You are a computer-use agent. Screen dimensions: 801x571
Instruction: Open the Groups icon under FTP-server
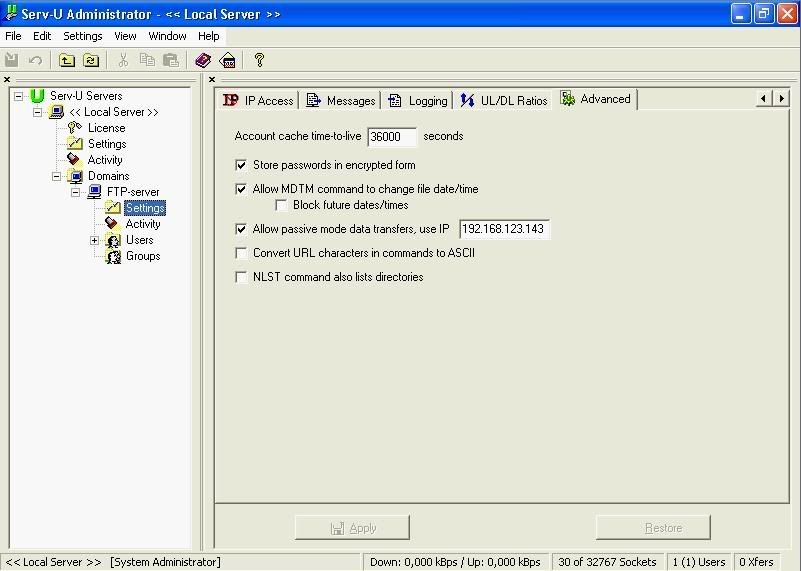113,256
